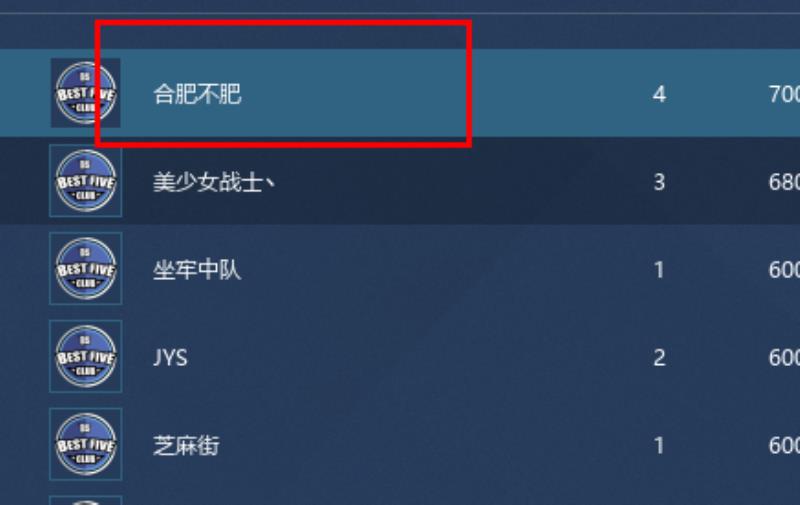Viewport: 800px width, 505px height.
Task: Select the Best Five Club badge for JYS
Action: click(86, 356)
